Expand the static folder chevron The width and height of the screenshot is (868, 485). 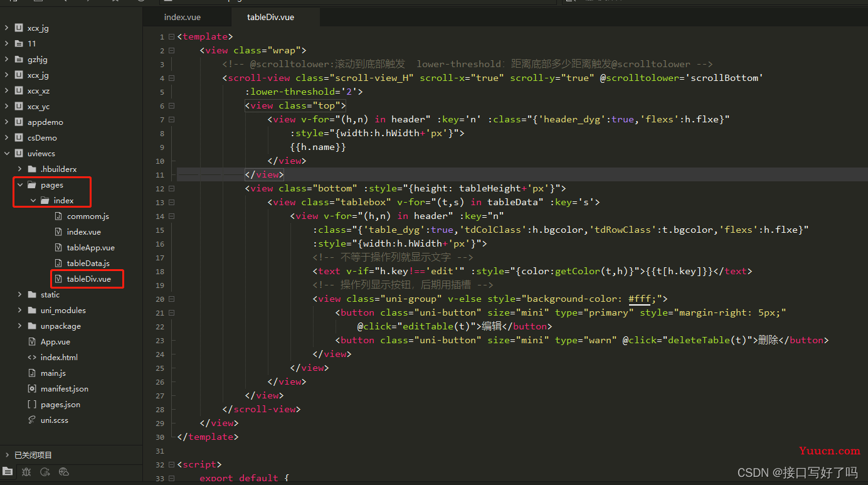pos(20,295)
